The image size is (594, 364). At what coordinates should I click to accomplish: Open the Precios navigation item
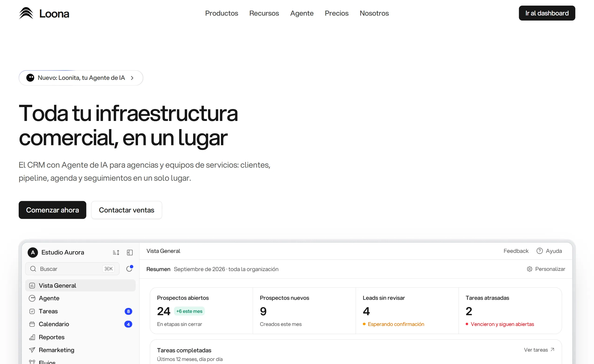(336, 13)
